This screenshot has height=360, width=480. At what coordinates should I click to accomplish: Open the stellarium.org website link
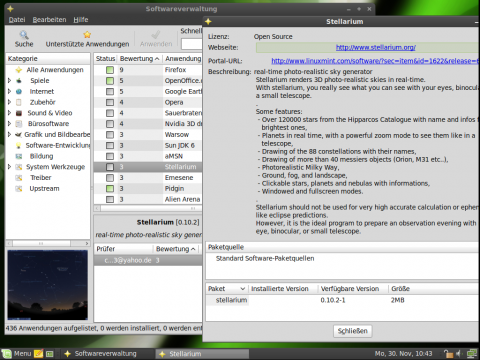coord(376,47)
